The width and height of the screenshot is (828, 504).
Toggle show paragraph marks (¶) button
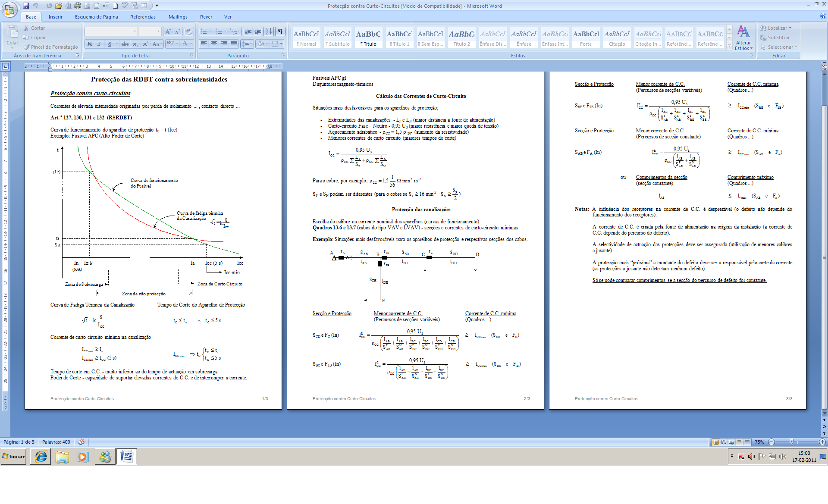[x=280, y=31]
